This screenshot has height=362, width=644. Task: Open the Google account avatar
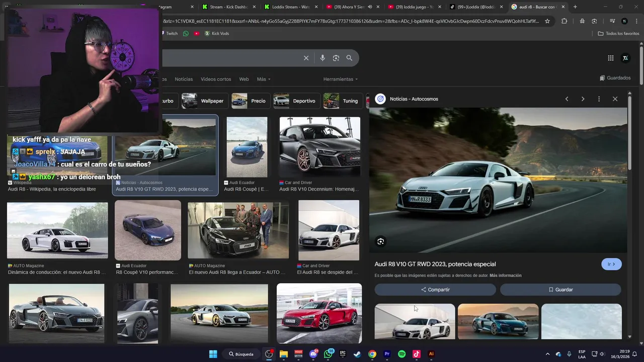point(625,58)
